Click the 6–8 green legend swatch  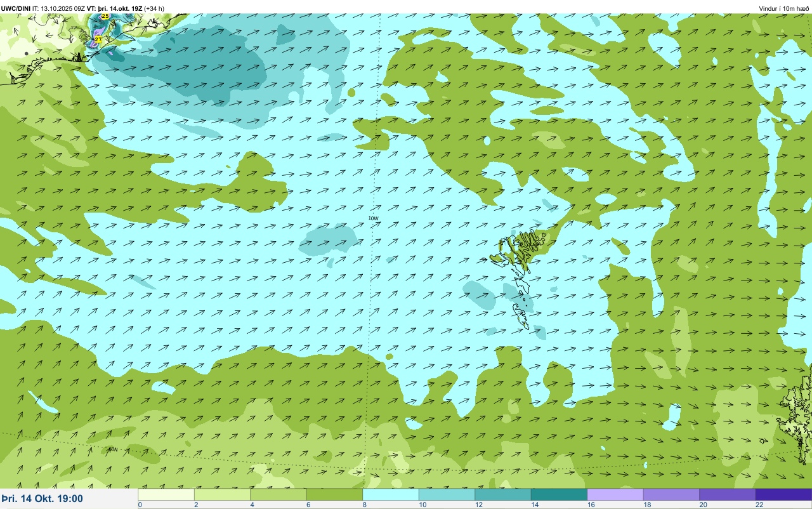tap(334, 494)
